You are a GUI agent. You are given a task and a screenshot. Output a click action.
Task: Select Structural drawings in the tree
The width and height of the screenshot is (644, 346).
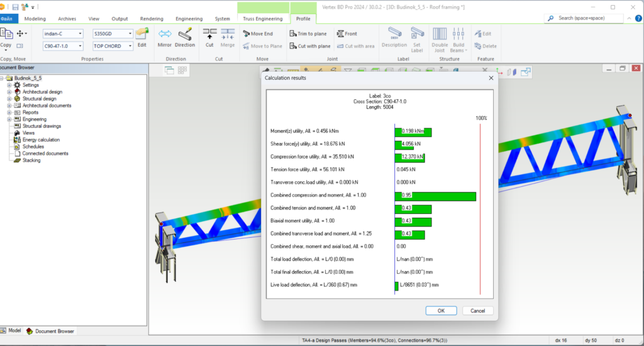pyautogui.click(x=42, y=126)
